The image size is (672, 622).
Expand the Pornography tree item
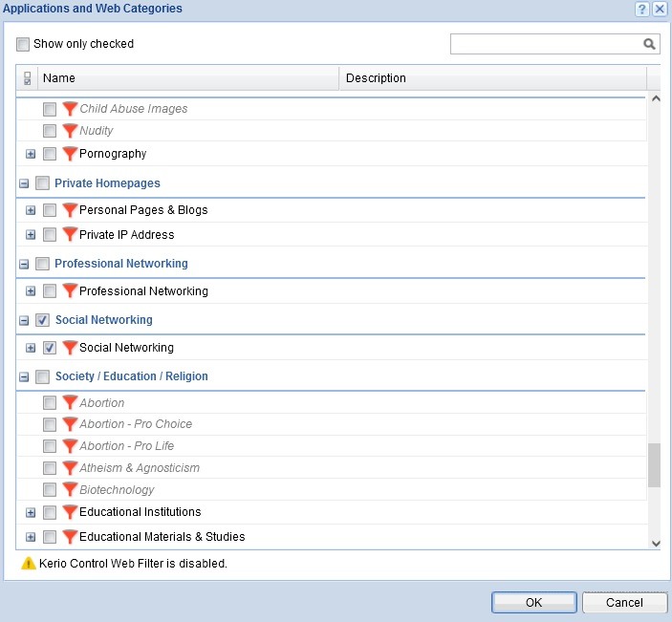click(31, 154)
